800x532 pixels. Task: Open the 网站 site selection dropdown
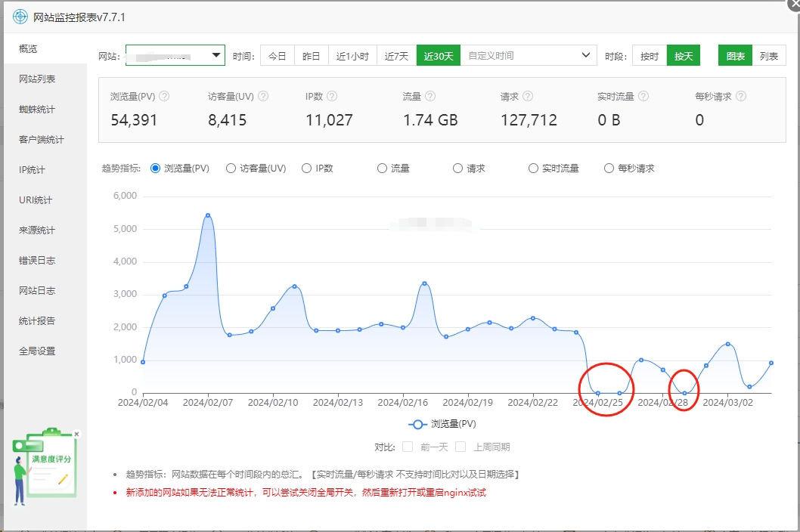point(175,55)
